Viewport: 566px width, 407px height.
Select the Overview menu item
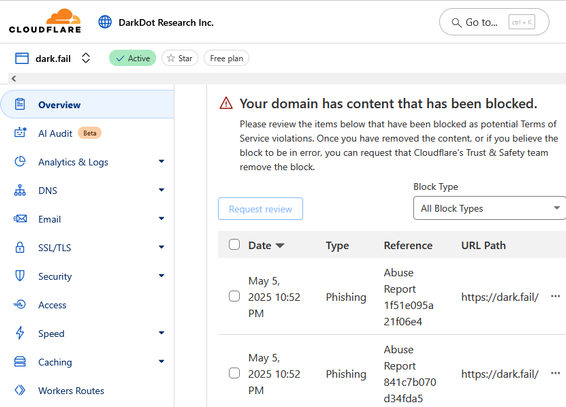point(87,105)
